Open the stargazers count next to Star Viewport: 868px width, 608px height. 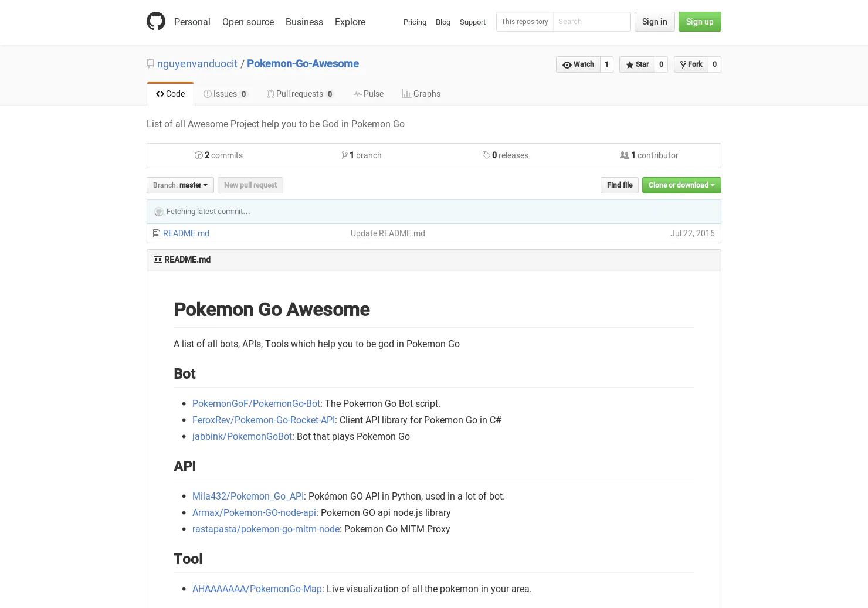pyautogui.click(x=661, y=64)
